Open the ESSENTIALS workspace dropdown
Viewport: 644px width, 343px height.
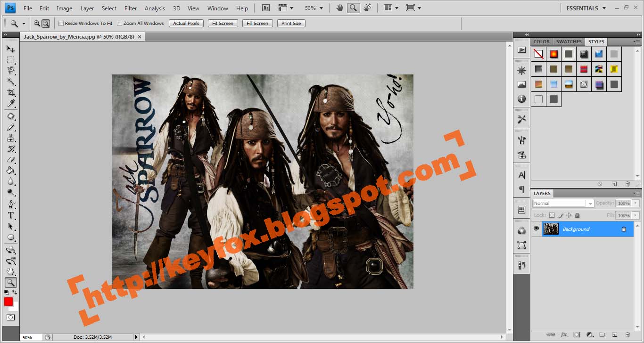[586, 8]
